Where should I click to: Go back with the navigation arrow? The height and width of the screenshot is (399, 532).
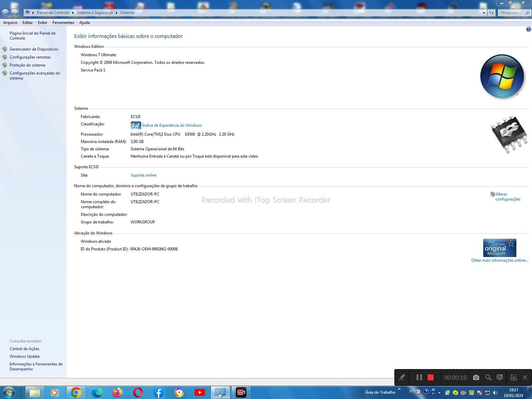coord(5,13)
